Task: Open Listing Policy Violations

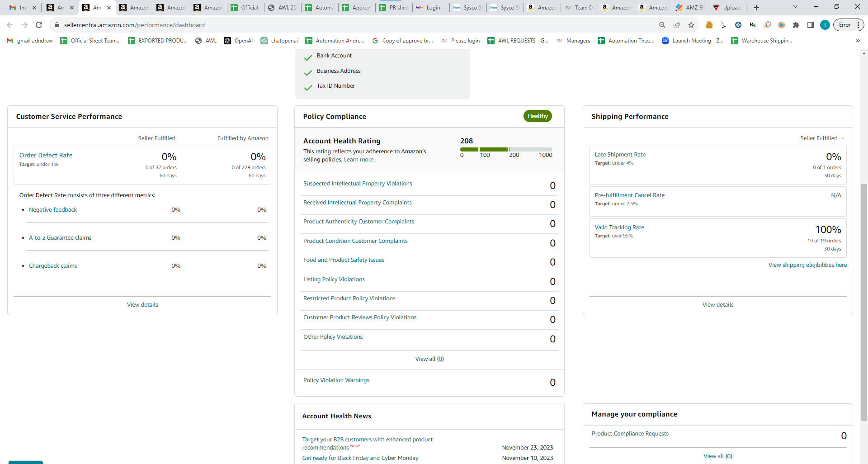Action: [x=334, y=279]
